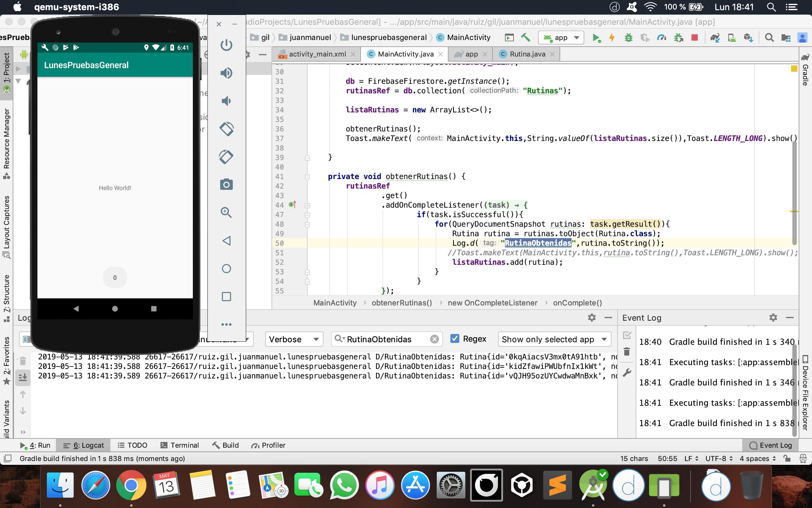Open the Build tool window button

click(x=226, y=445)
